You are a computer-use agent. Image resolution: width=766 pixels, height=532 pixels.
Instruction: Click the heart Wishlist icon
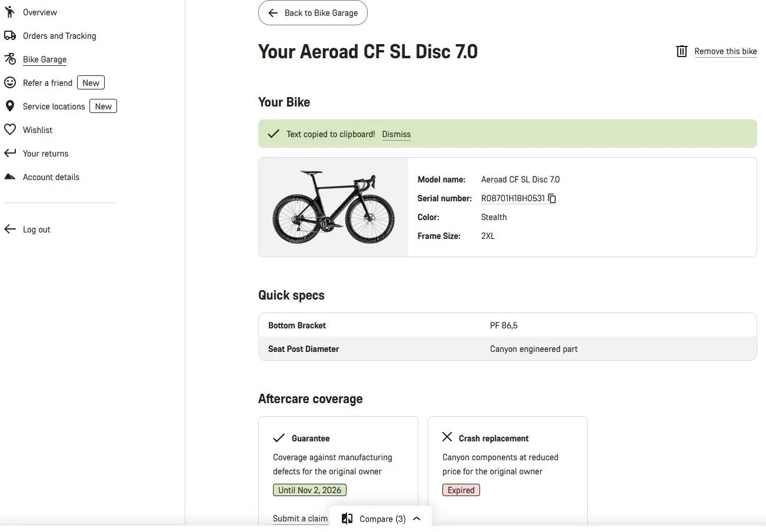10,130
